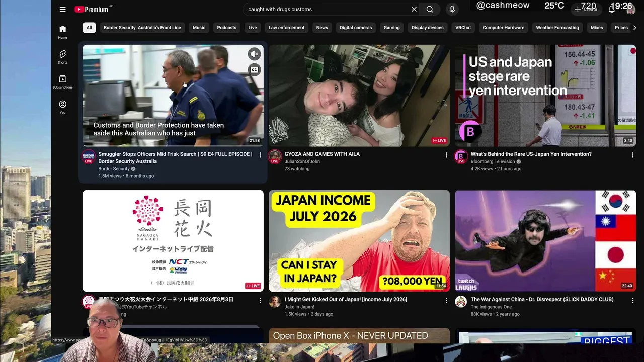Select the News filter chip
Viewport: 644px width, 362px height.
coord(322,28)
